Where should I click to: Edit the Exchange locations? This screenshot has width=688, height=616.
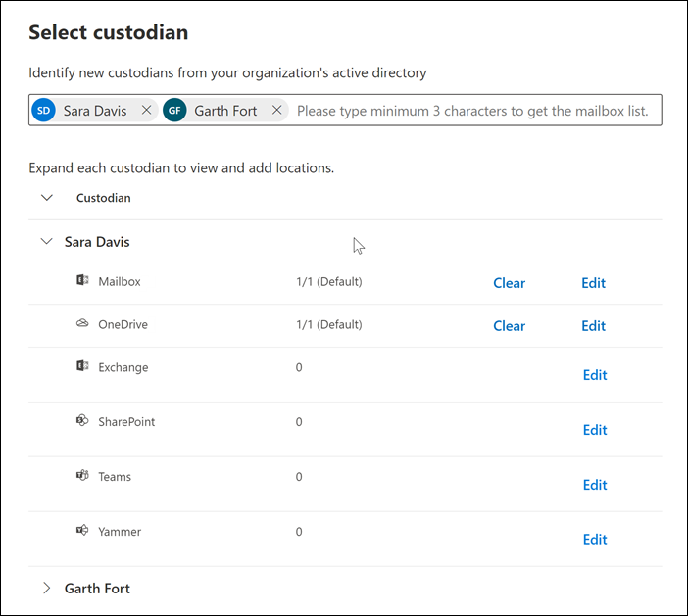595,375
